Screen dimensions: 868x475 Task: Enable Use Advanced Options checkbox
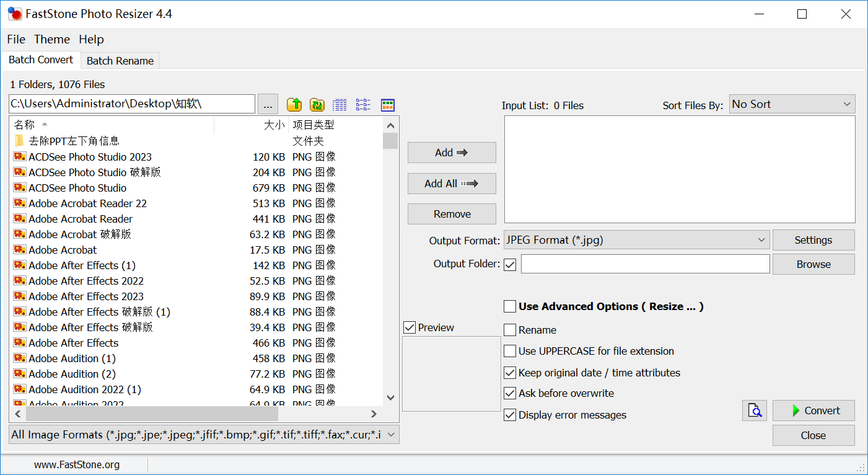510,306
